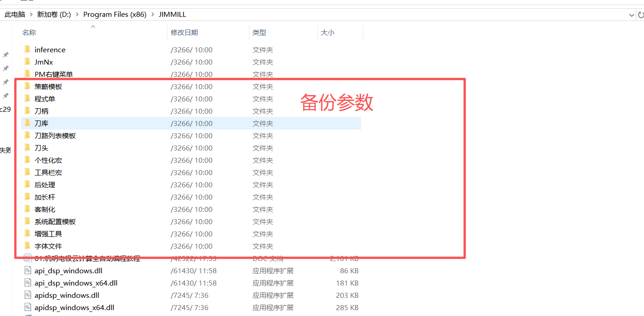The width and height of the screenshot is (644, 316).
Task: Click the 285 KB size value
Action: 347,307
